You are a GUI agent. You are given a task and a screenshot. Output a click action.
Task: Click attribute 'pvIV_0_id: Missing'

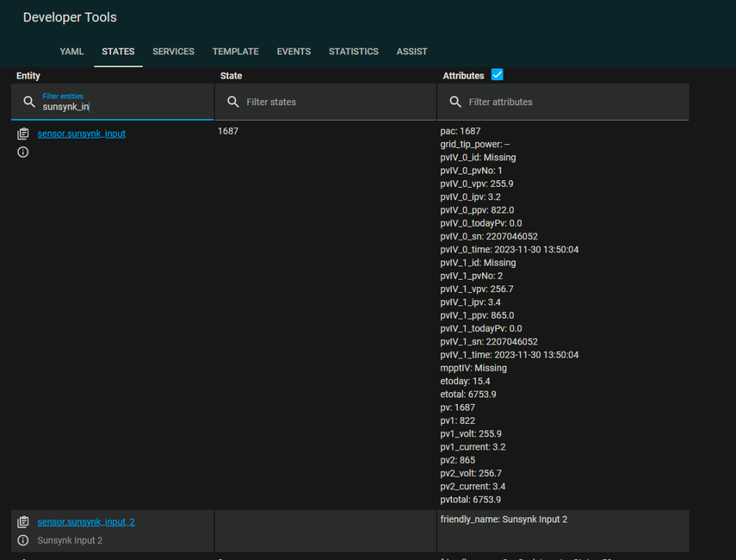[x=478, y=157]
